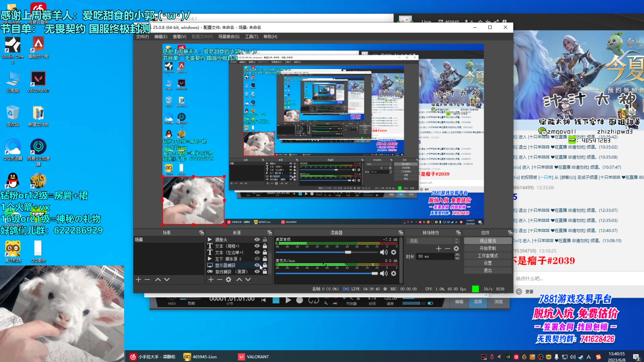The width and height of the screenshot is (644, 362).
Task: Click the taskbar volume speaker icon
Action: tap(573, 357)
